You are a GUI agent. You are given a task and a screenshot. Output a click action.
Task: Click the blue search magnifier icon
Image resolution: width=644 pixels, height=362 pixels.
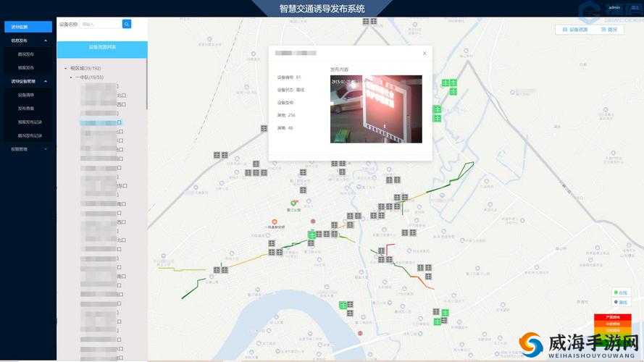pyautogui.click(x=127, y=24)
